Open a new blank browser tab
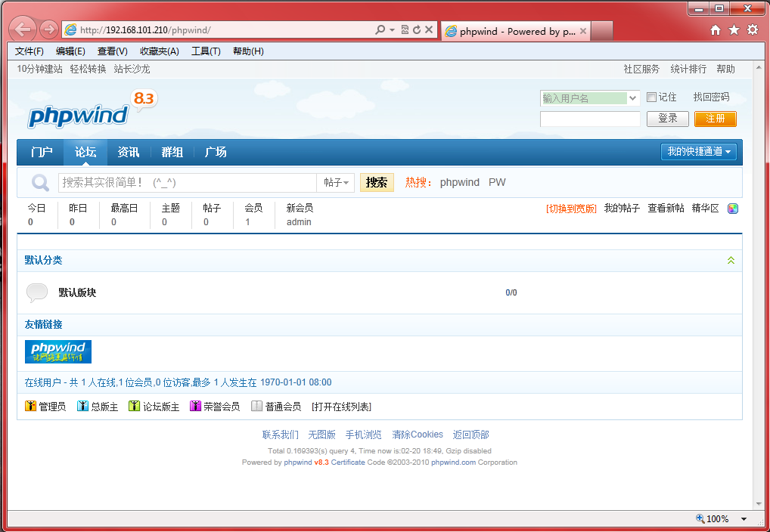The width and height of the screenshot is (770, 532). [x=601, y=31]
